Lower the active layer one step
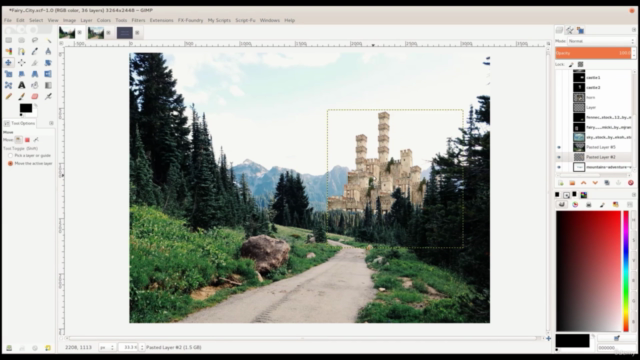 tap(595, 183)
